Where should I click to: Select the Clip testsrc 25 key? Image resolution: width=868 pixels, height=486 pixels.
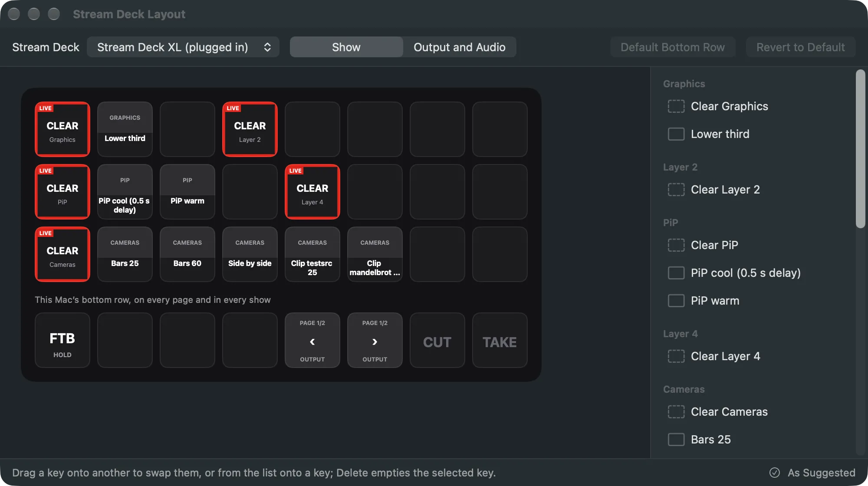[x=312, y=254]
